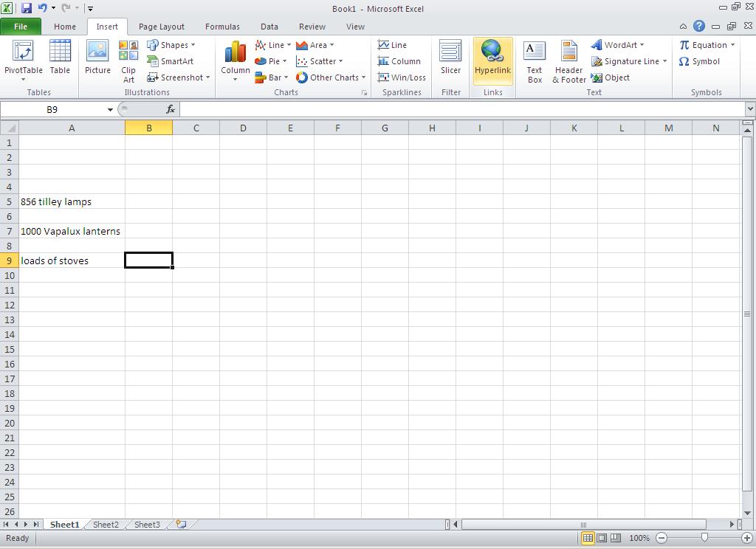Screen dimensions: 756x549
Task: Click the zoom slider handle
Action: pyautogui.click(x=704, y=538)
